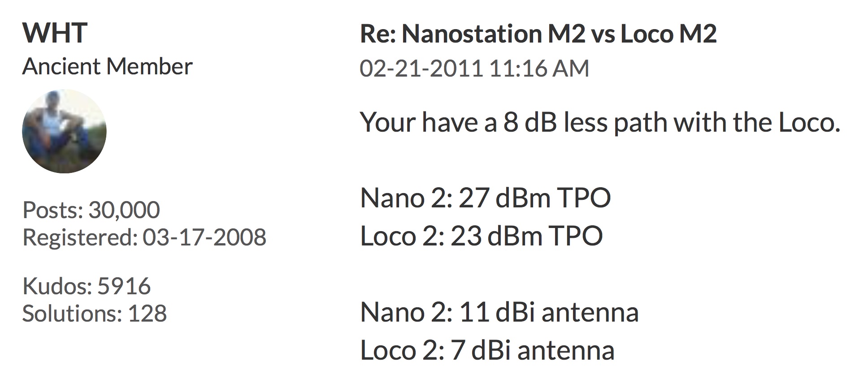Click the Loco 2: 23 dBm TPO line
Image resolution: width=868 pixels, height=387 pixels.
tap(481, 236)
